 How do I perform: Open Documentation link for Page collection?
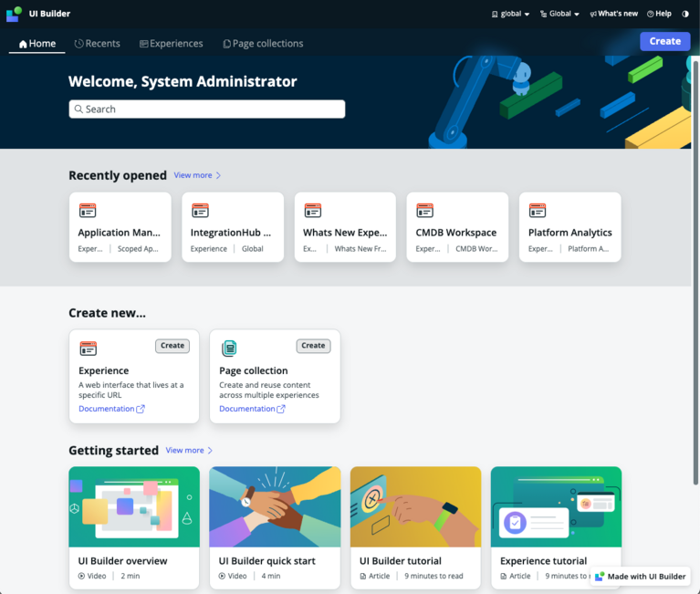click(x=247, y=409)
